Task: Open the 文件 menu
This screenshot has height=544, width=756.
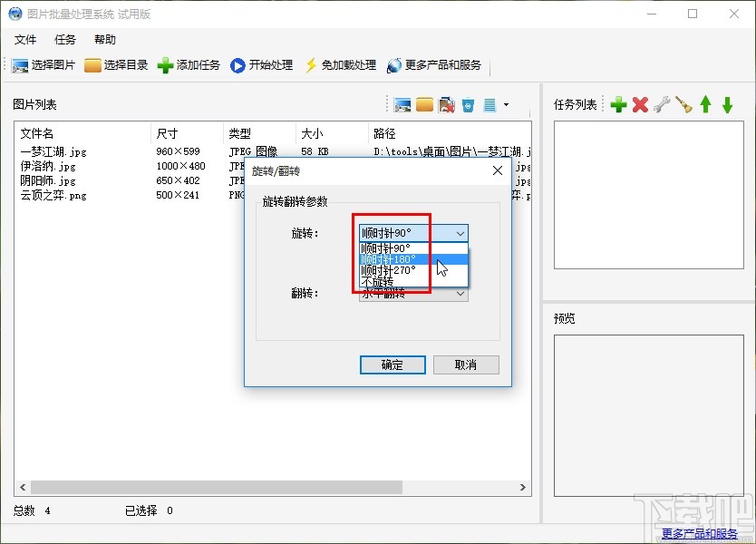Action: 25,39
